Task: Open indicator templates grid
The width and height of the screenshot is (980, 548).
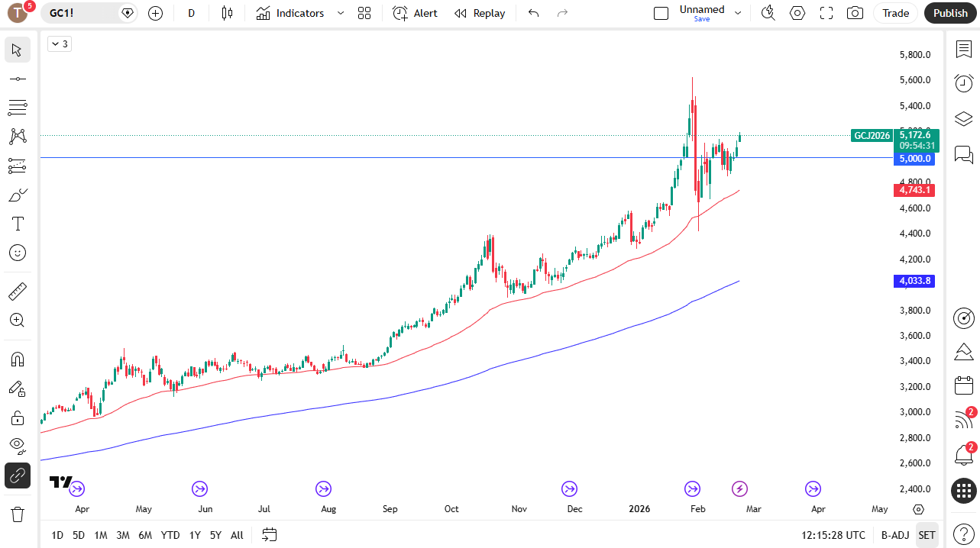Action: (364, 13)
